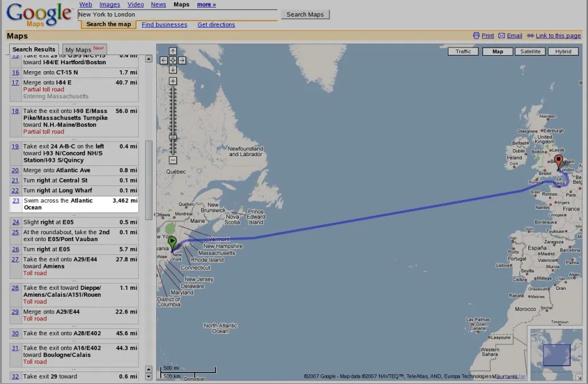Screen dimensions: 588x384
Task: Pan the map left arrow
Action: pyautogui.click(x=164, y=60)
